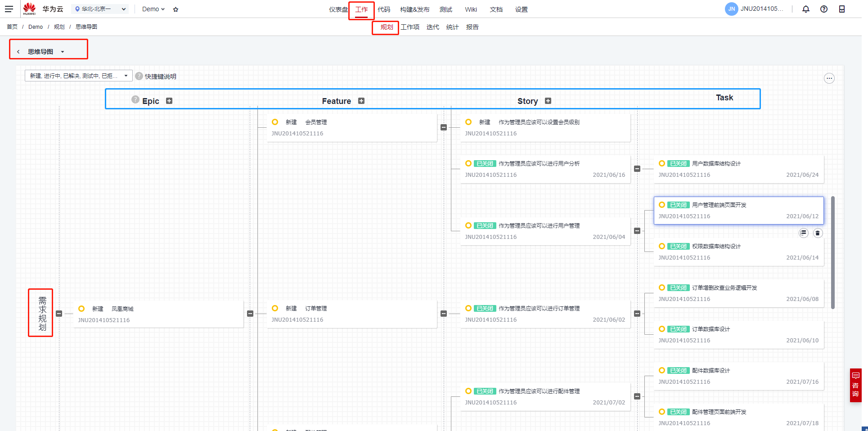Open the 配件管理页面前端开发 task card

(x=739, y=417)
